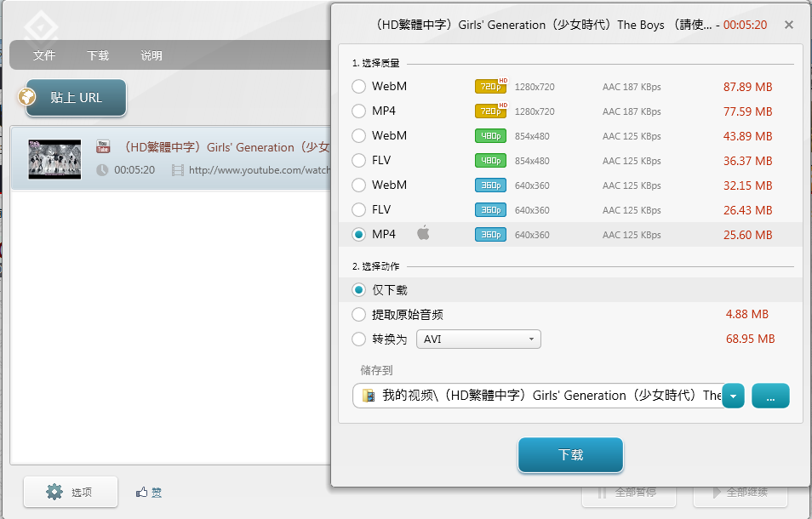Click the 贴上 URL button
Screen dimensions: 812x519
pos(76,97)
